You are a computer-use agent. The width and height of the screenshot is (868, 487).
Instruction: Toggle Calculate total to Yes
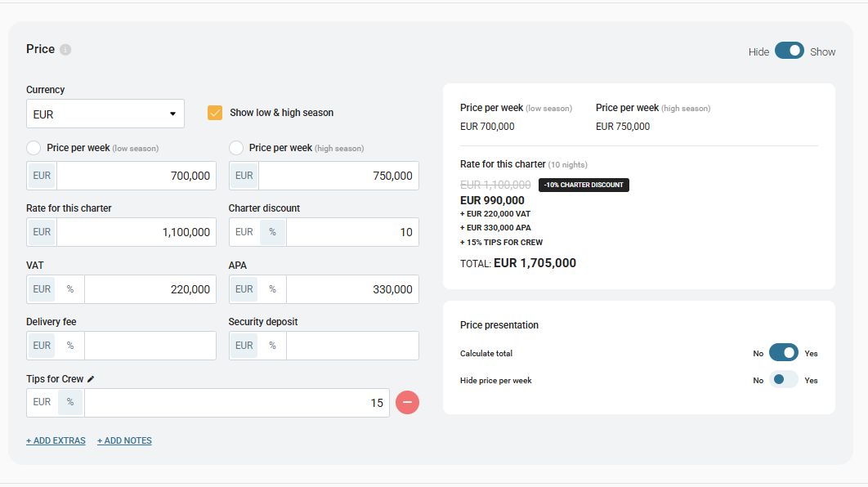pos(785,352)
